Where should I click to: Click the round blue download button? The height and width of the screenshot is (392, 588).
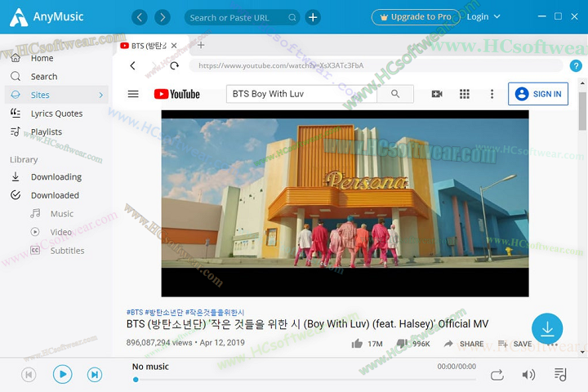coord(547,328)
